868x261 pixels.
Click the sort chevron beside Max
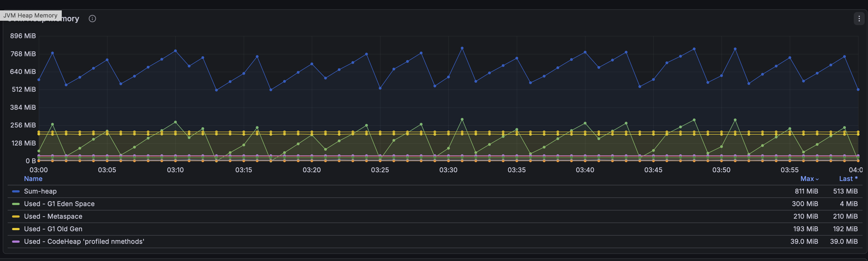tap(817, 179)
